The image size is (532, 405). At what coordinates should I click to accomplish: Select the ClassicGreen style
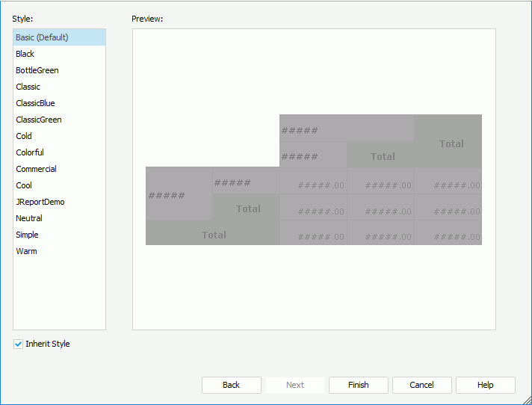(x=39, y=120)
